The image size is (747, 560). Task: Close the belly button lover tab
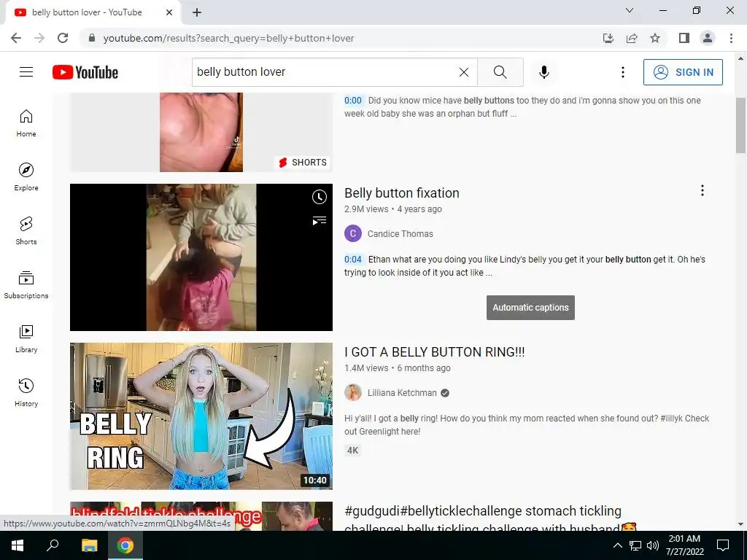coord(169,12)
